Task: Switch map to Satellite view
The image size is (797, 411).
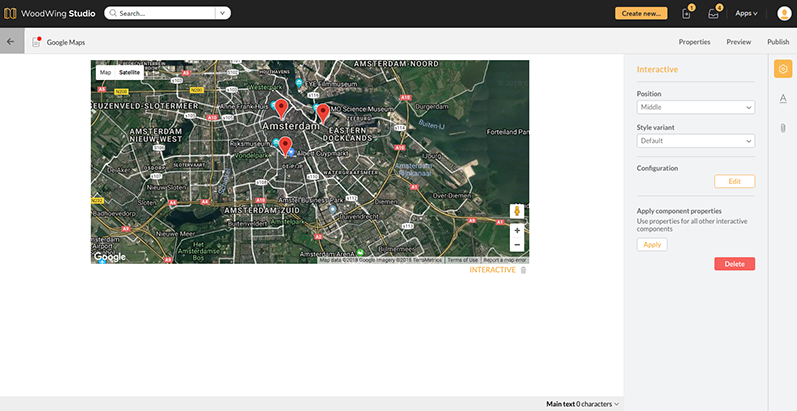Action: click(129, 73)
